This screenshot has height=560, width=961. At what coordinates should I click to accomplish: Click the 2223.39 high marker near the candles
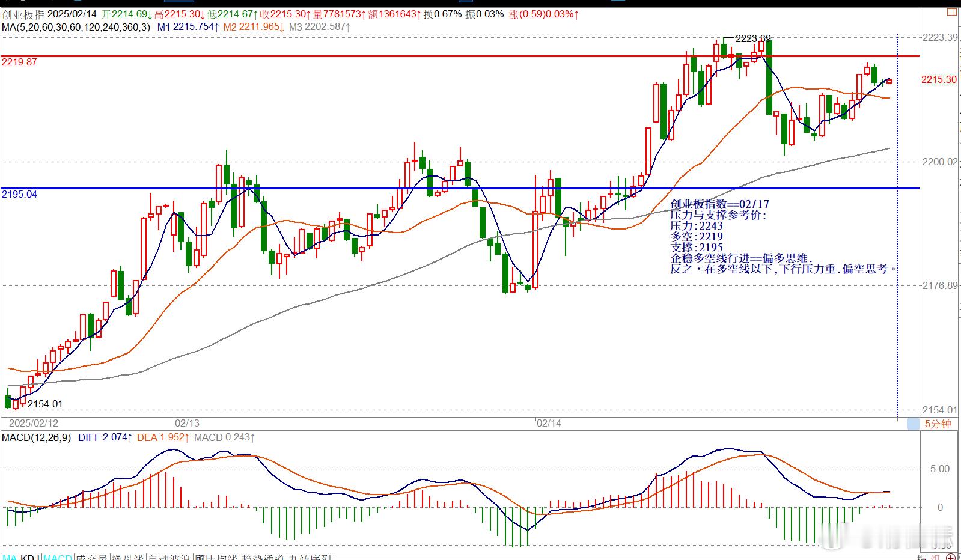click(x=753, y=38)
